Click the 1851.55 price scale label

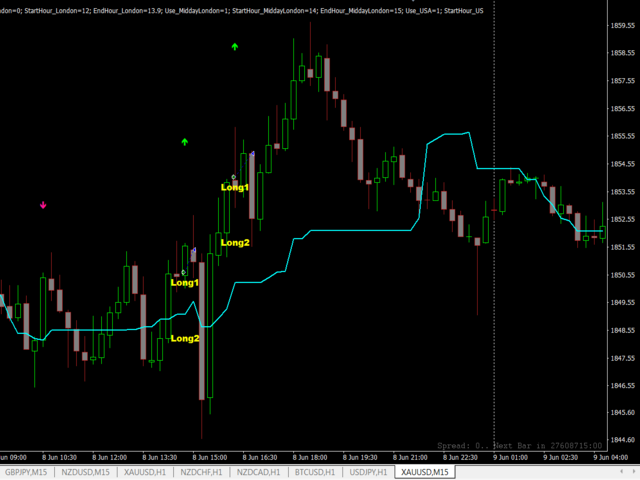(x=622, y=247)
